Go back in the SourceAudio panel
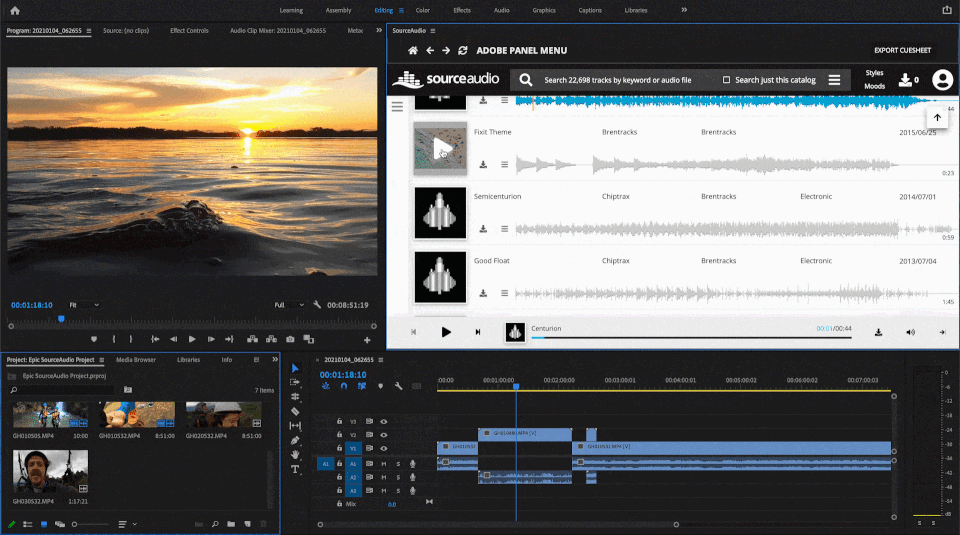Image resolution: width=960 pixels, height=535 pixels. pos(430,51)
